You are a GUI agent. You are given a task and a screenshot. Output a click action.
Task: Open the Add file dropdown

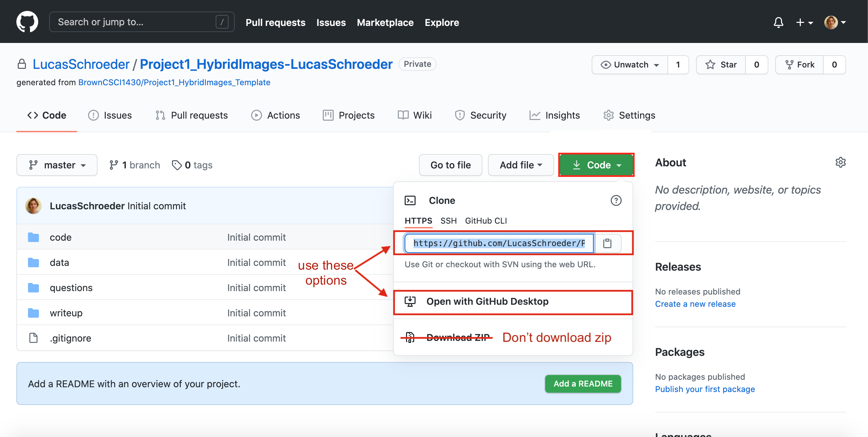(x=520, y=165)
